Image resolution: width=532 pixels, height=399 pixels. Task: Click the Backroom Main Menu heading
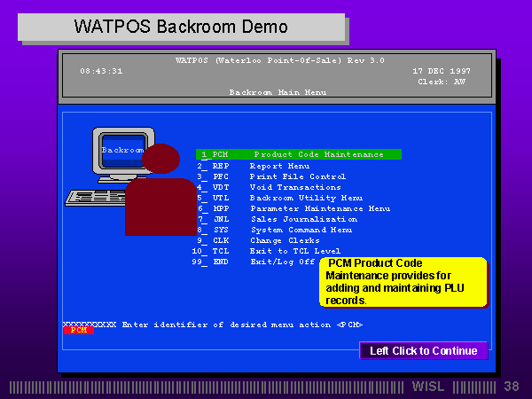click(x=278, y=91)
